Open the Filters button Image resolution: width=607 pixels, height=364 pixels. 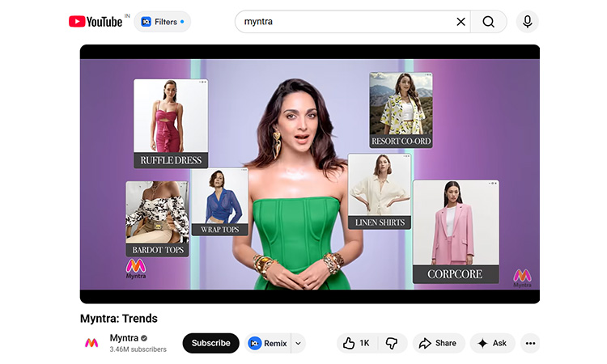point(162,22)
